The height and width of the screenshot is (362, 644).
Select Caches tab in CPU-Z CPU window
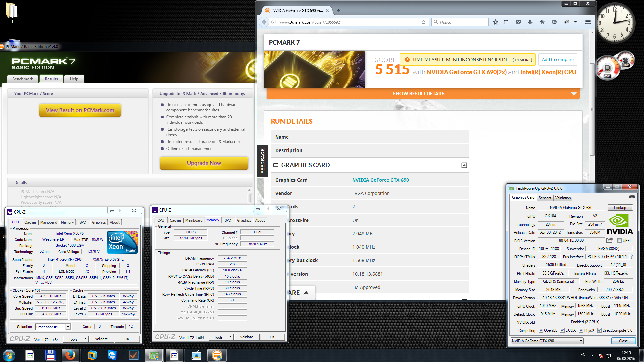31,222
